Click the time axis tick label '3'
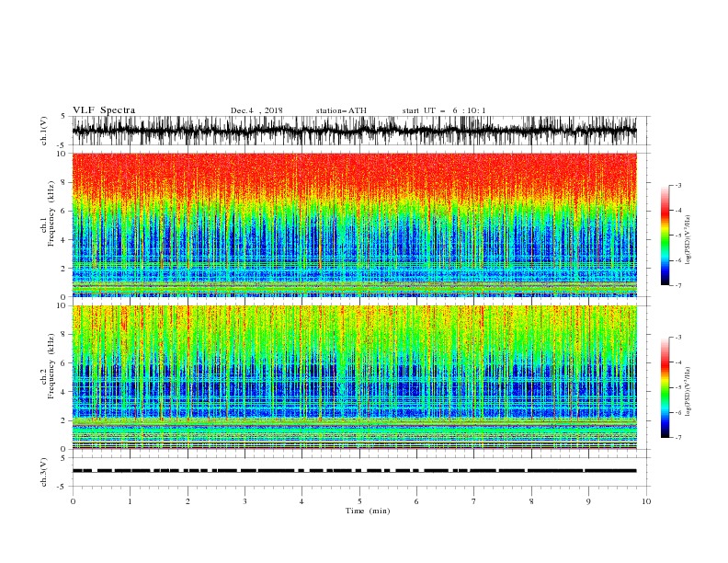Image resolution: width=728 pixels, height=563 pixels. (x=245, y=501)
